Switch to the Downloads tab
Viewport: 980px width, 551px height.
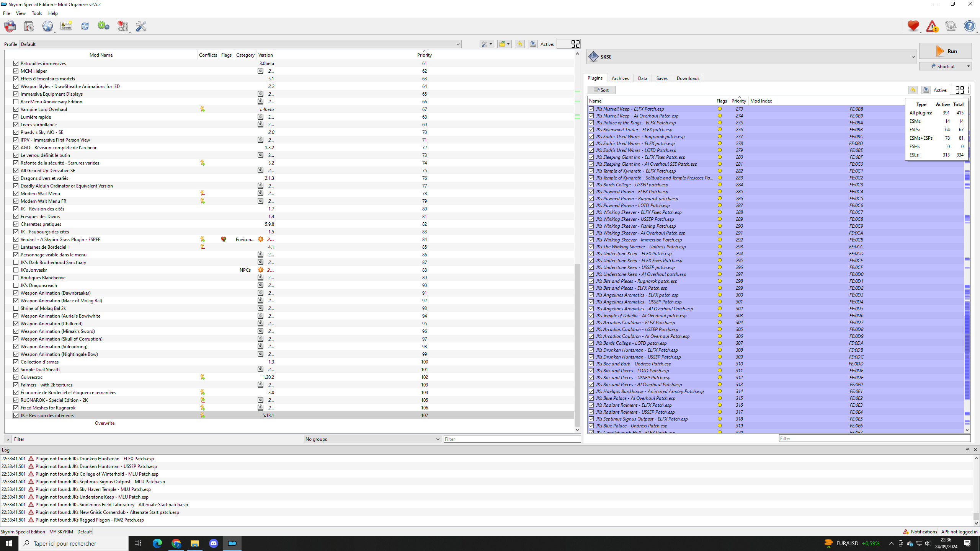click(688, 78)
